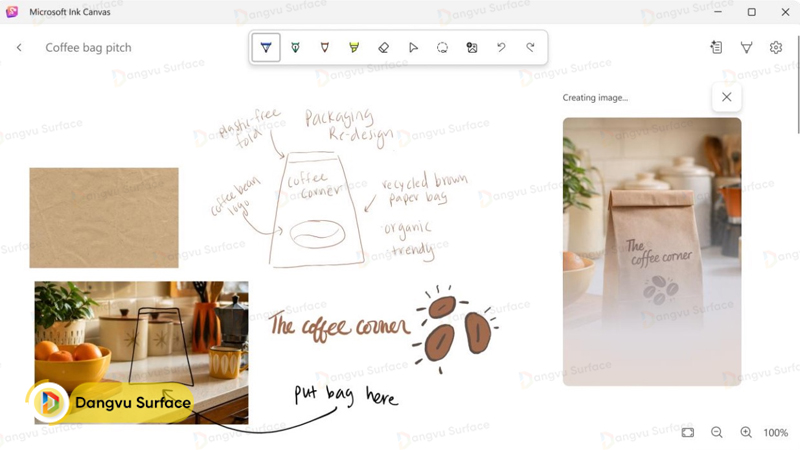
Task: Click the handwritten "put bag here" note
Action: (345, 395)
